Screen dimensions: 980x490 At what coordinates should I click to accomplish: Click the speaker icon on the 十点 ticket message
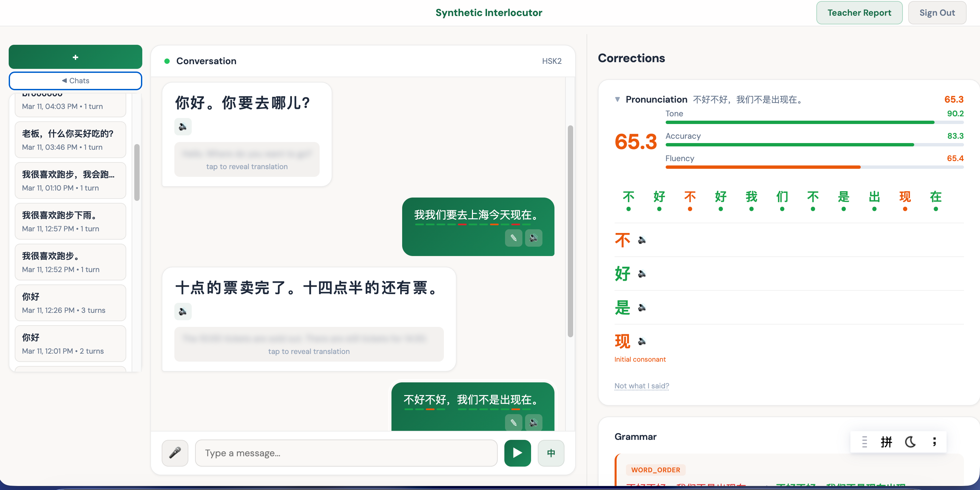(183, 311)
